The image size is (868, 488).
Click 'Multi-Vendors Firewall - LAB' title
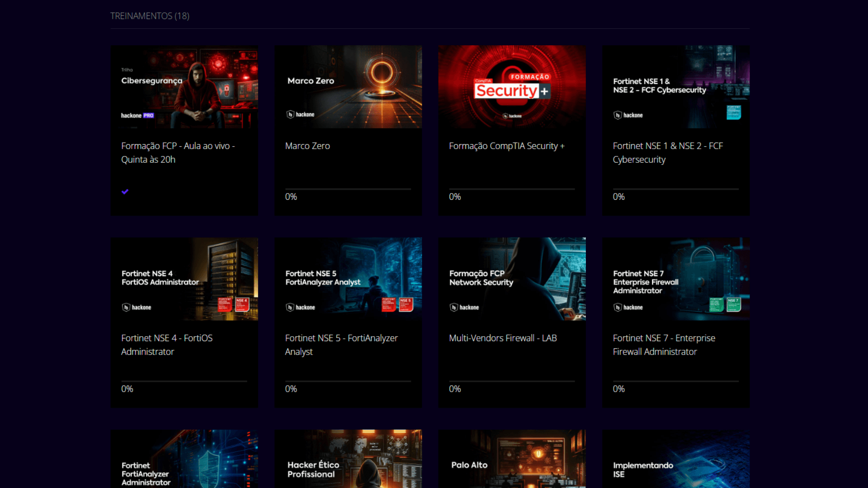[503, 338]
